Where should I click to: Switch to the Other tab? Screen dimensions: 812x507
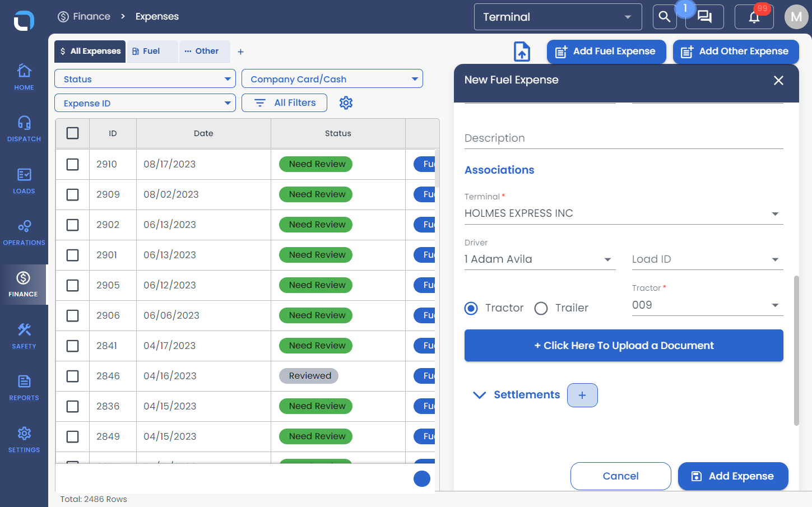205,52
